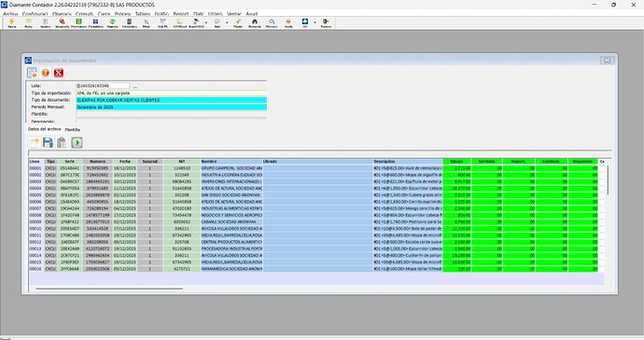Click the save diskette icon above grid
The height and width of the screenshot is (340, 644).
pyautogui.click(x=48, y=143)
